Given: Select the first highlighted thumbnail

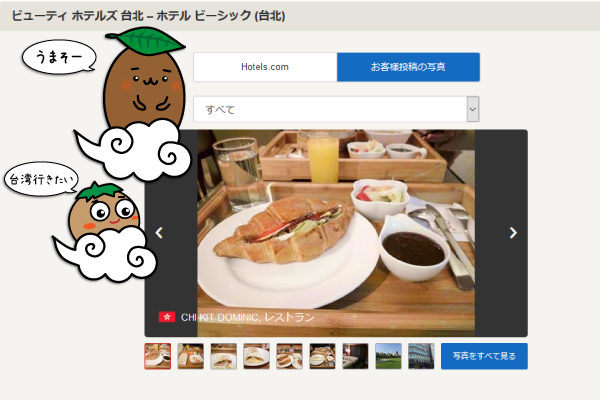Looking at the screenshot, I should [x=157, y=356].
